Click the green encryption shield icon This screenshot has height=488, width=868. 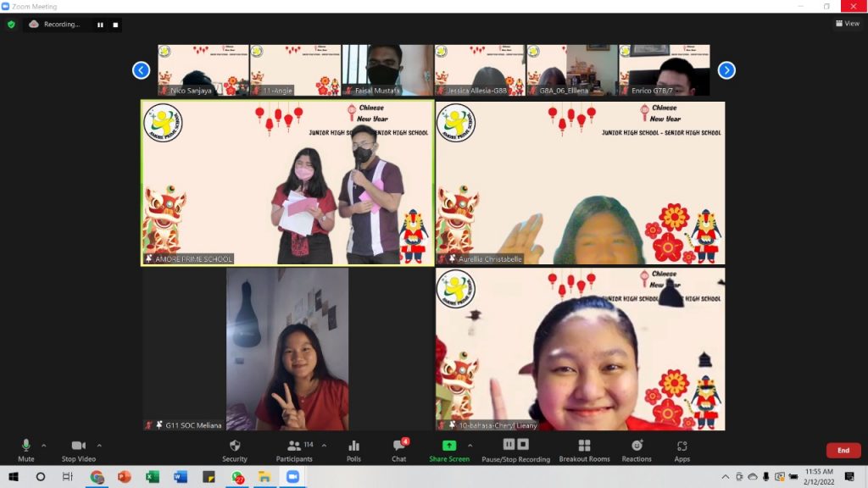11,25
